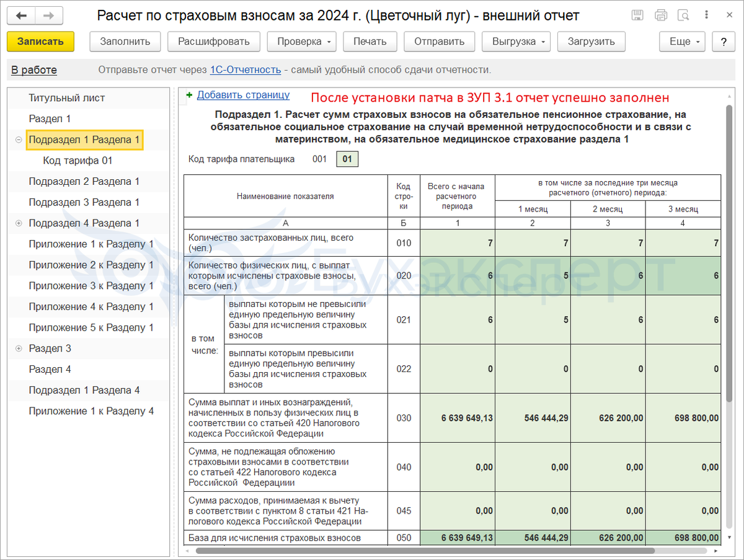Select Раздел 3 in section tree

(x=50, y=349)
